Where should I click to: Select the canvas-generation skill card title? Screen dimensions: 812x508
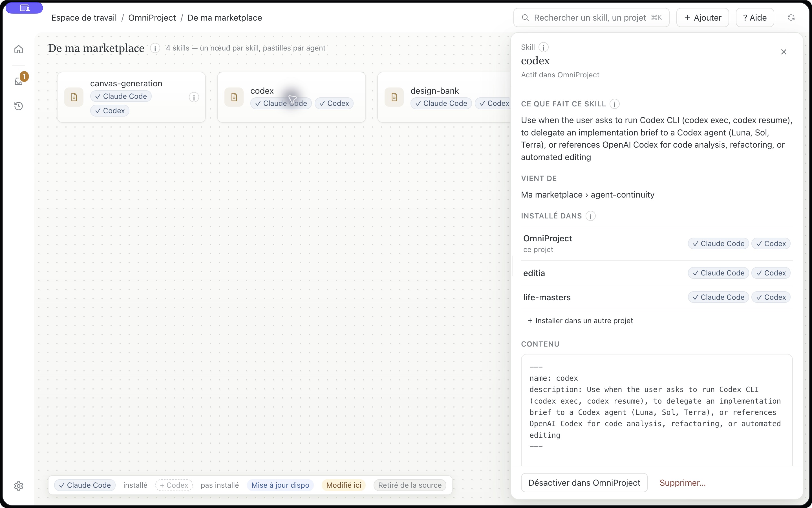click(126, 83)
